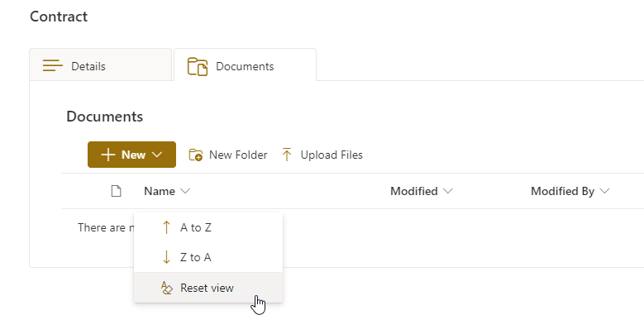Expand the Modified By column chevron
The width and height of the screenshot is (644, 329).
[x=604, y=191]
